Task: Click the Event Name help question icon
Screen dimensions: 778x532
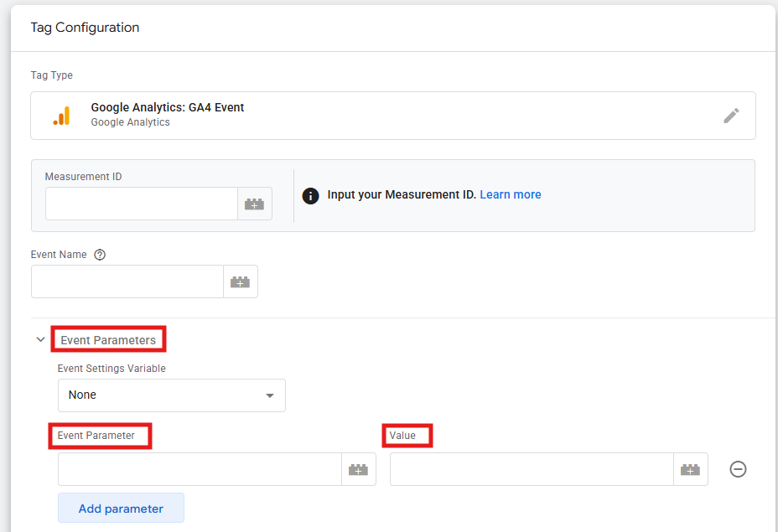Action: click(100, 255)
